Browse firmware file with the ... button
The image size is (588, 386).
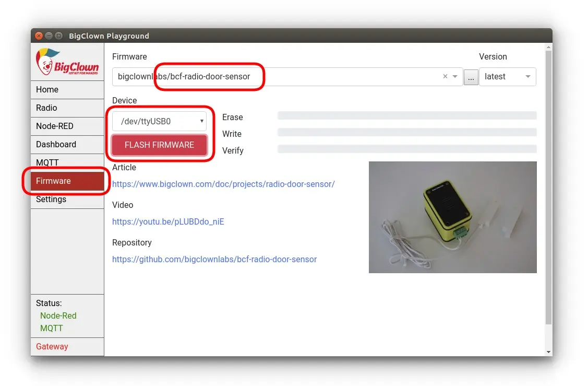(x=471, y=77)
